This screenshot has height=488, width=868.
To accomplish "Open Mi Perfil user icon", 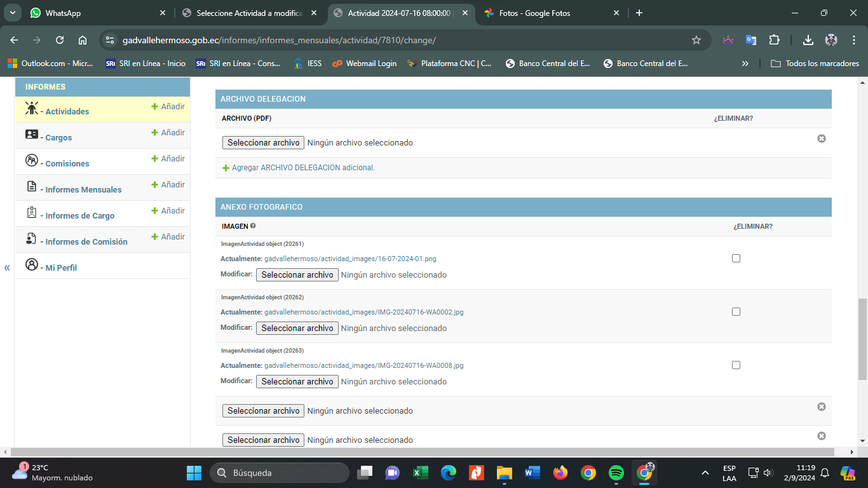I will [x=32, y=265].
